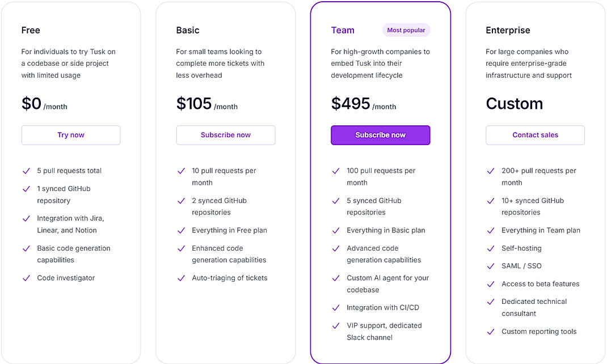The height and width of the screenshot is (364, 607).
Task: Select the Team plan heading
Action: tap(343, 30)
